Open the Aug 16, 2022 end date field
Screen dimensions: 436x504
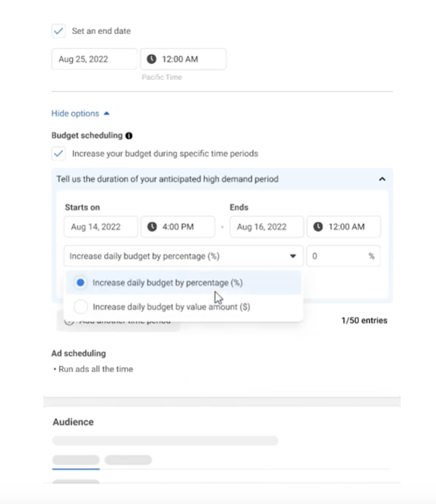click(x=266, y=227)
